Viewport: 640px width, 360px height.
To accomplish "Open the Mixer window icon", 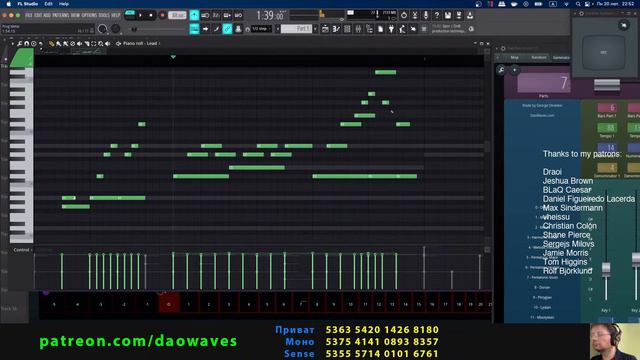I will 358,29.
